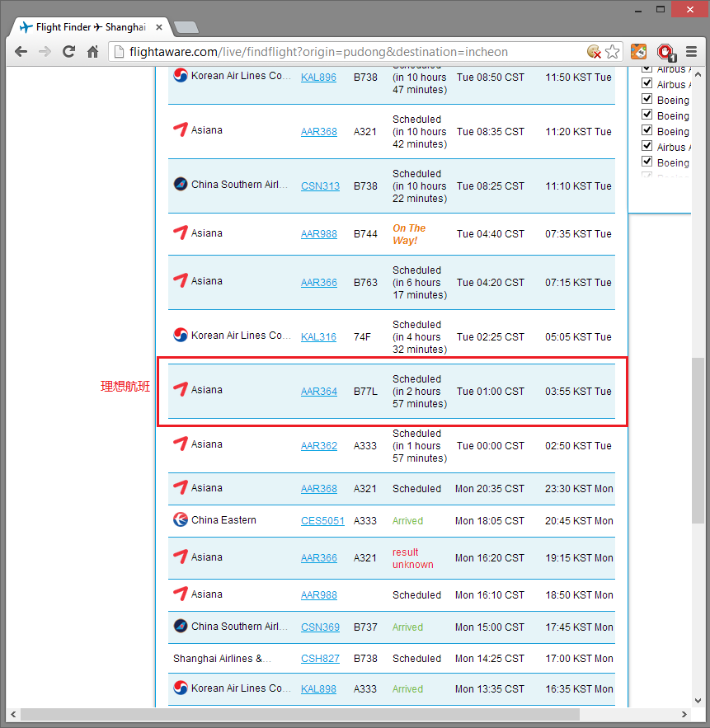Click the 'On The Way!' status text

point(409,234)
